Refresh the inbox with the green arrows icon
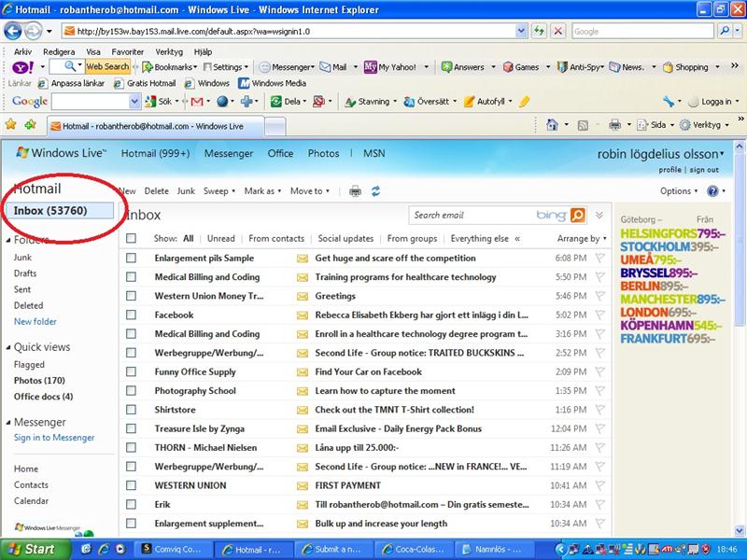 pyautogui.click(x=374, y=191)
